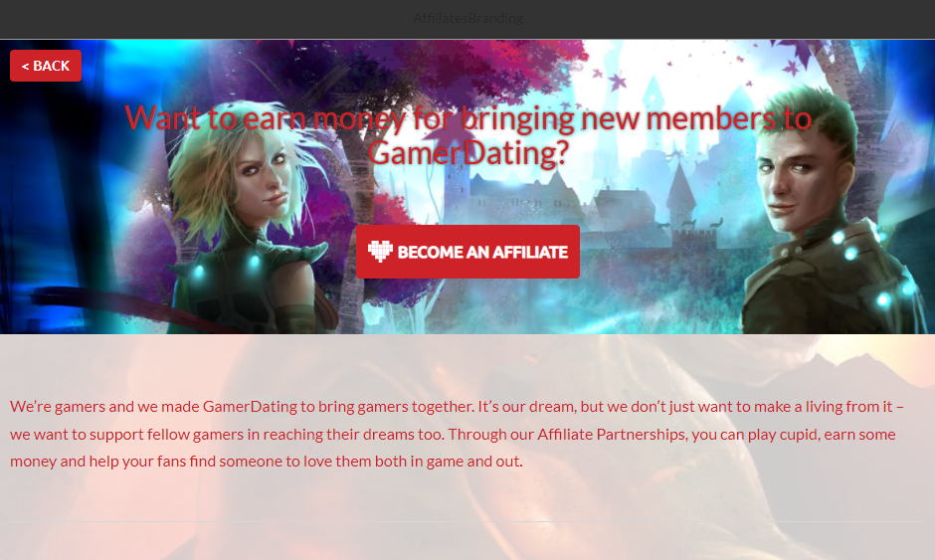Click the back arrow symbol on Back button
This screenshot has width=935, height=560.
25,67
